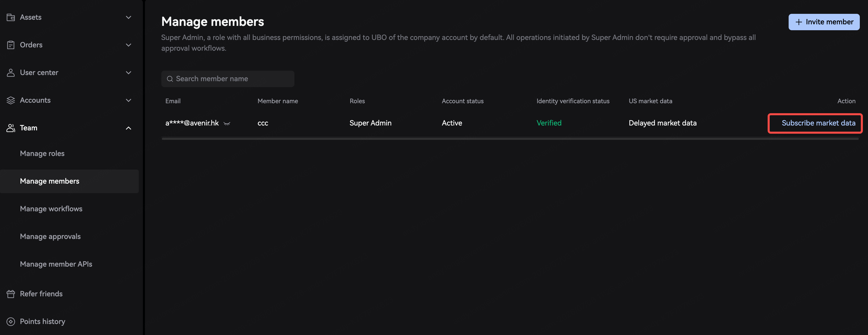Click the Delayed market data cell
868x335 pixels.
point(662,123)
